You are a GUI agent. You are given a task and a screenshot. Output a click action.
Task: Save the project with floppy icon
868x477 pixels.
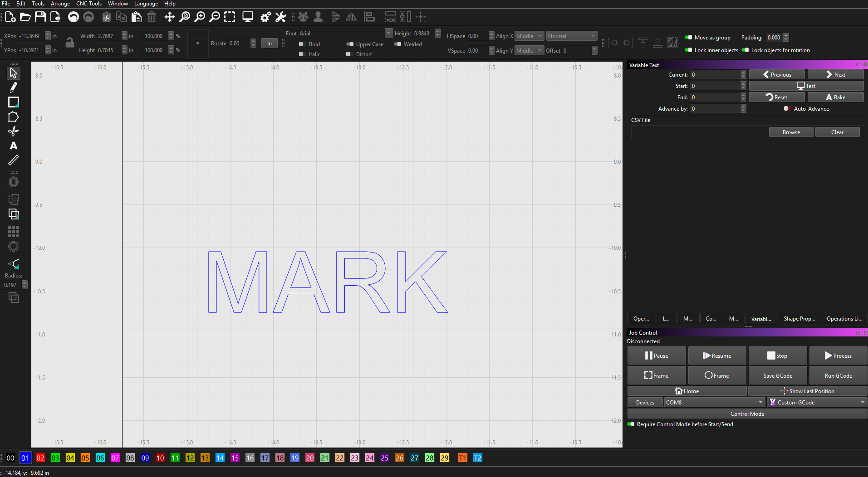40,17
